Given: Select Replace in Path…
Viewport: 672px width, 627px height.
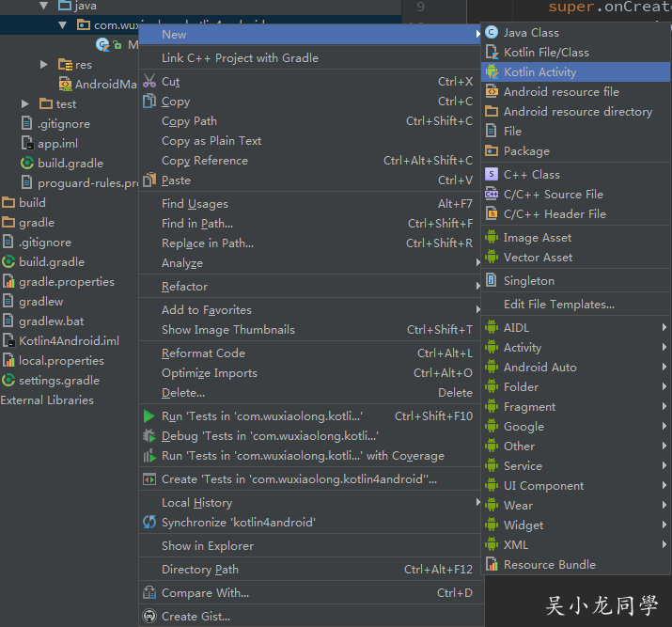Looking at the screenshot, I should click(x=311, y=243).
